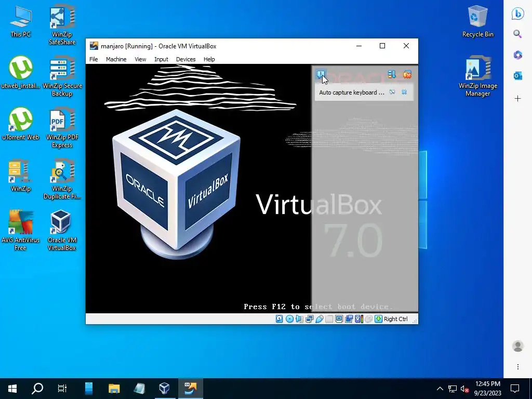The image size is (532, 399).
Task: Select the WinZip PDF Express shortcut
Action: [x=62, y=128]
